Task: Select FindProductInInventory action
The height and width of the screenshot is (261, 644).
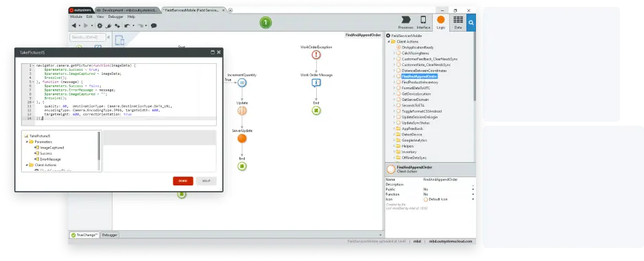Action: coord(420,82)
